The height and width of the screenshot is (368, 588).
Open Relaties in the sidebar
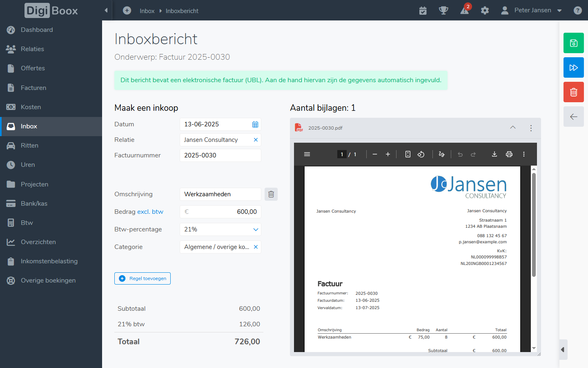point(51,49)
